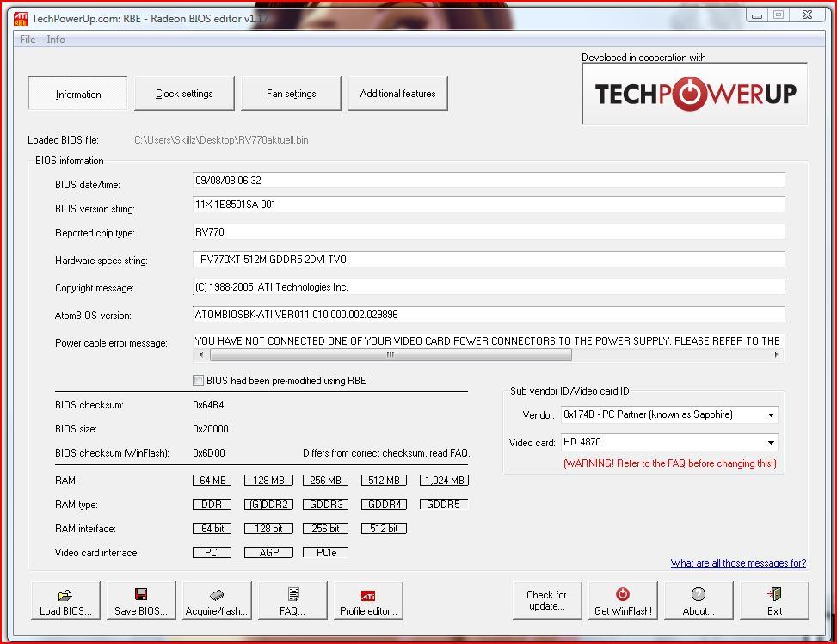The height and width of the screenshot is (644, 837).
Task: Toggle BIOS had been pre-modified checkbox
Action: point(198,380)
